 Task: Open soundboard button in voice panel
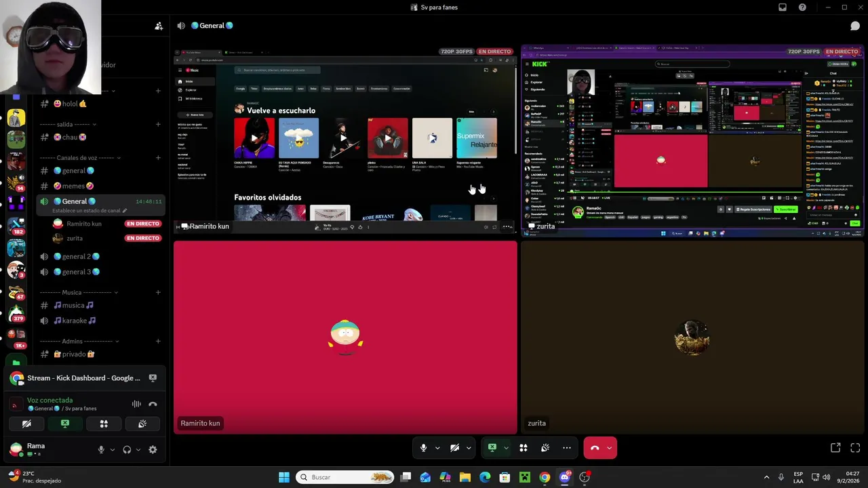coord(142,424)
